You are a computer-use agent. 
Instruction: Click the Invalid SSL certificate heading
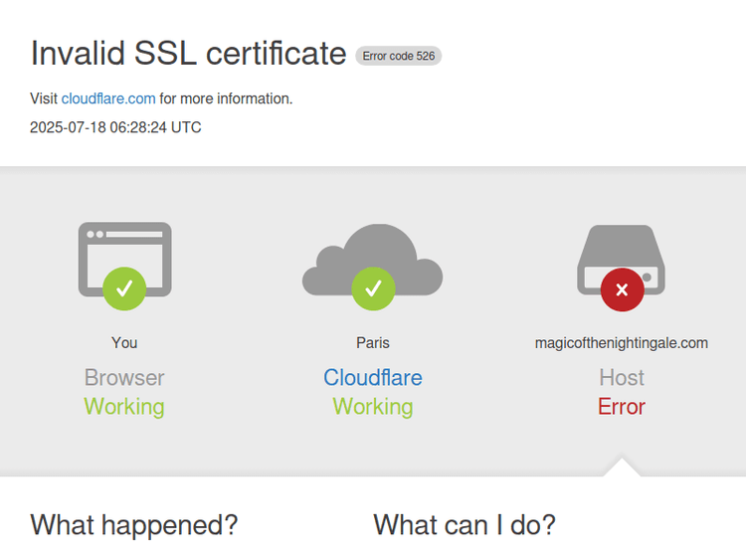[x=188, y=54]
